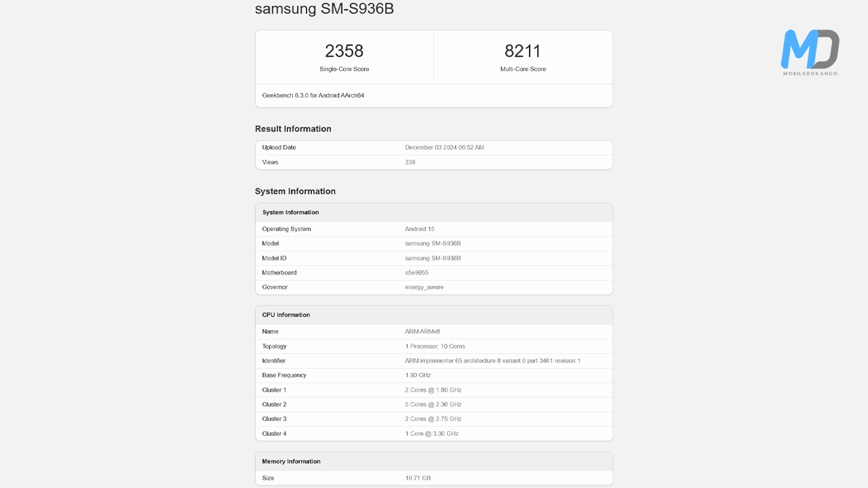The width and height of the screenshot is (868, 488).
Task: Click the Views count 338
Action: [x=410, y=163]
